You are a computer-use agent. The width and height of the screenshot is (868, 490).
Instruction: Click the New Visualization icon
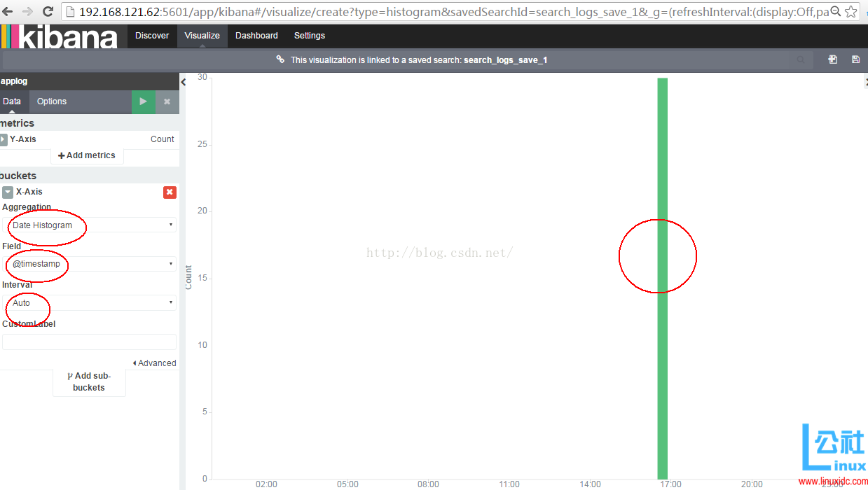832,59
